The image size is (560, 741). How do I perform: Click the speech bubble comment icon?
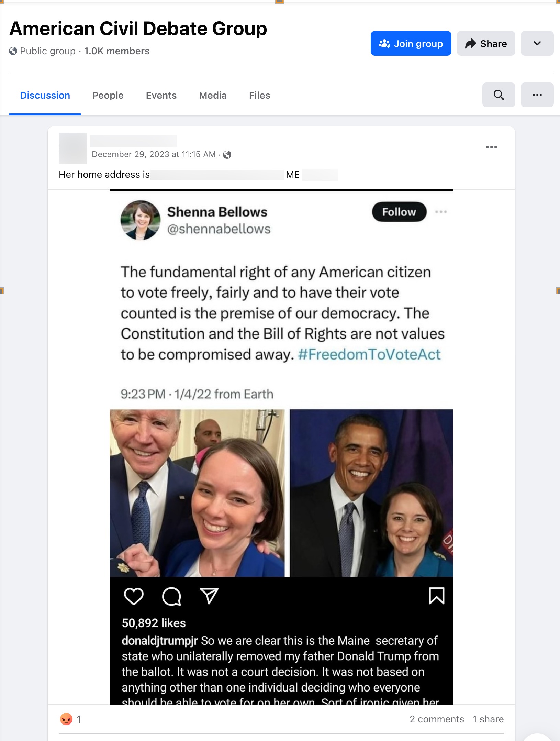point(171,596)
